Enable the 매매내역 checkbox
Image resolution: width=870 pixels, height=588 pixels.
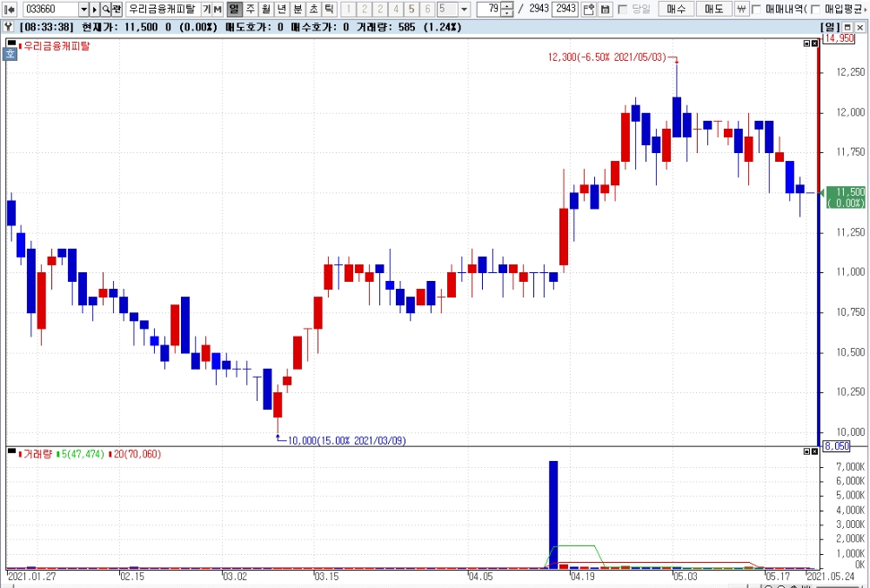(756, 9)
